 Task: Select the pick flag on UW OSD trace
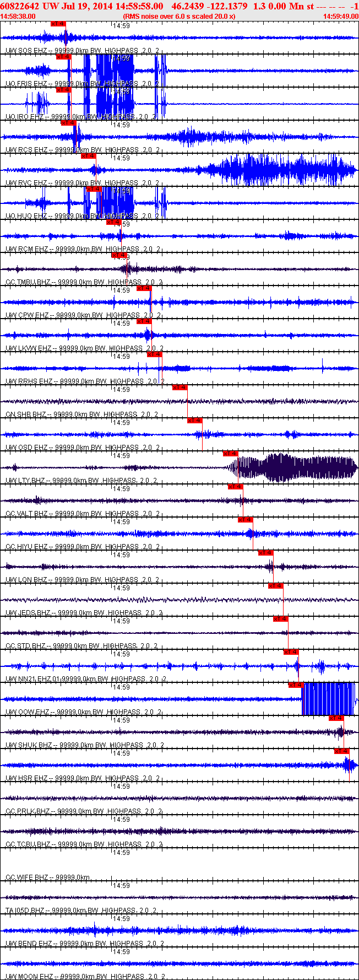click(195, 421)
